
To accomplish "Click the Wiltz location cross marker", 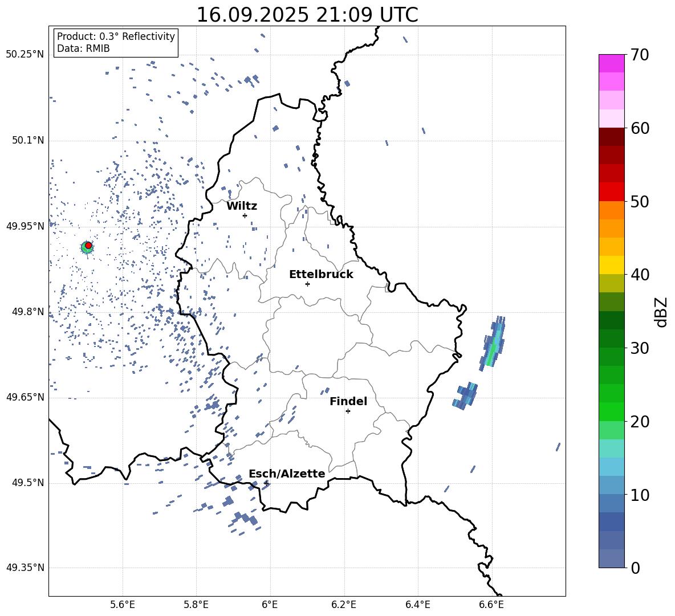I will (x=245, y=215).
